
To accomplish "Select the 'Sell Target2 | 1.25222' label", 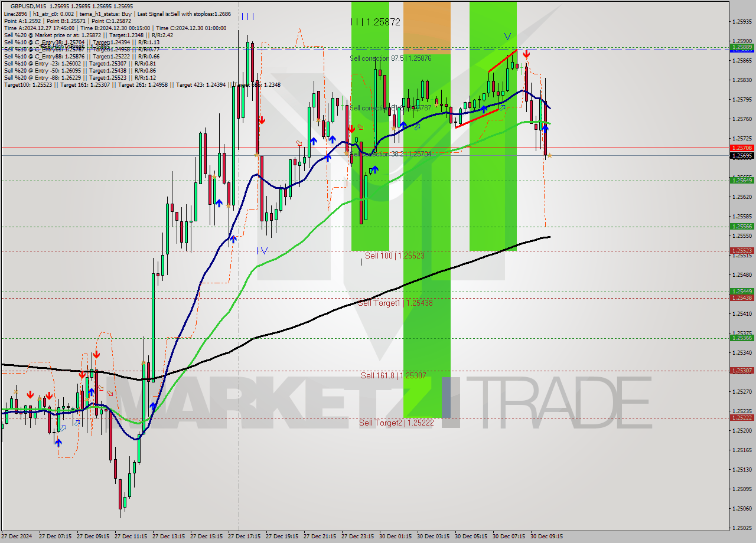I will [x=396, y=423].
